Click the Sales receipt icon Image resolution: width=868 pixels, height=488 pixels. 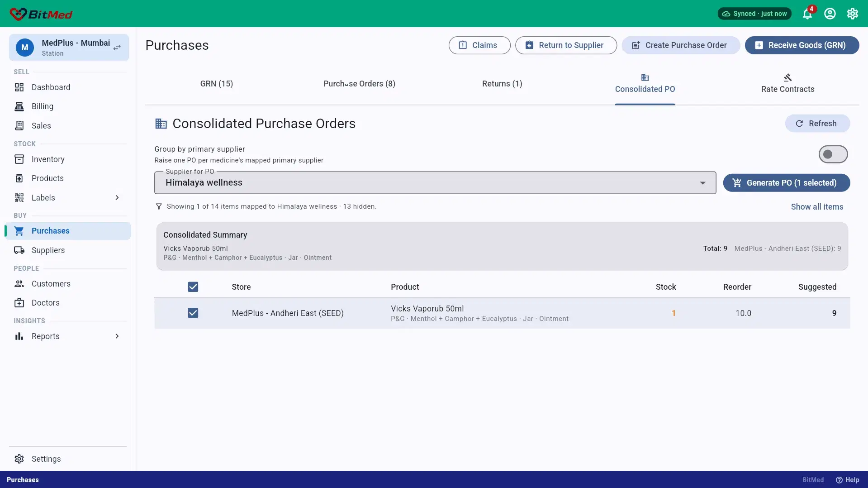(19, 126)
